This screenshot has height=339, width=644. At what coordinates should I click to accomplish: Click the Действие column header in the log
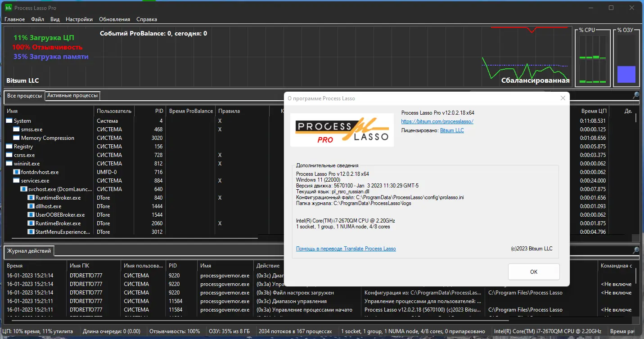(x=308, y=266)
